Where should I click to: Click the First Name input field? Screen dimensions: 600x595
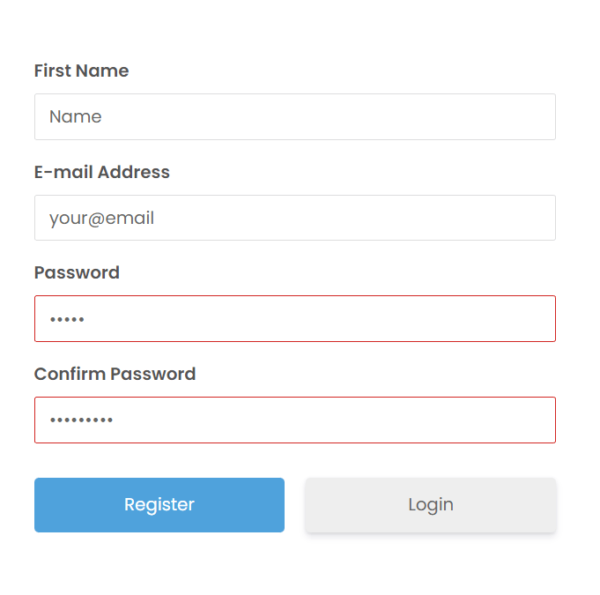point(294,117)
